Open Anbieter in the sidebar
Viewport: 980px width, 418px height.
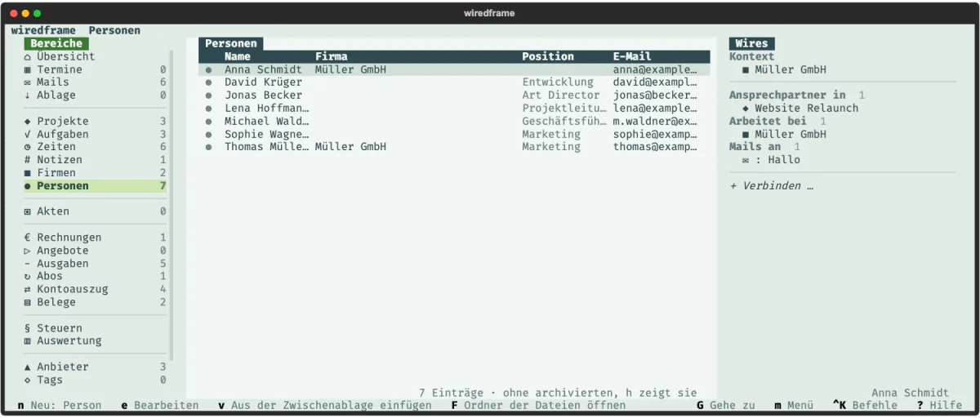click(x=96, y=367)
